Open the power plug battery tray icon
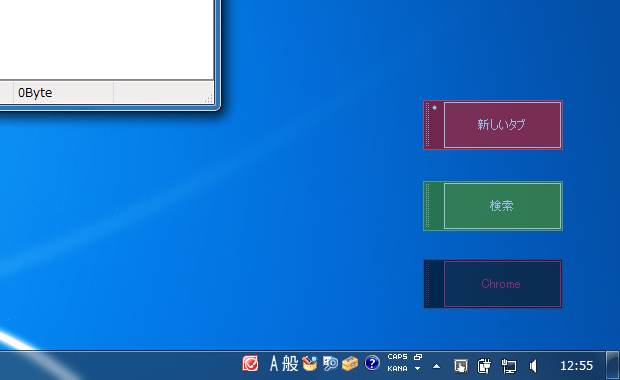This screenshot has width=620, height=380. 484,366
